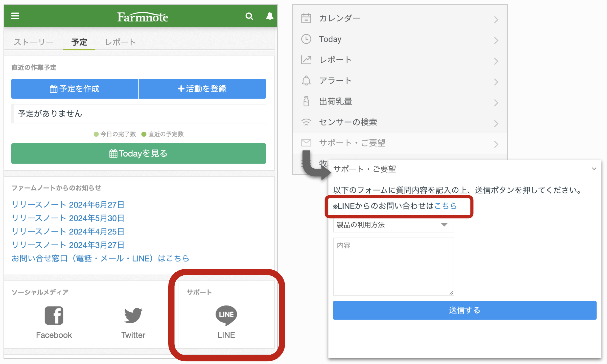This screenshot has height=364, width=607.
Task: Click the 活動を登録 button
Action: (x=202, y=89)
